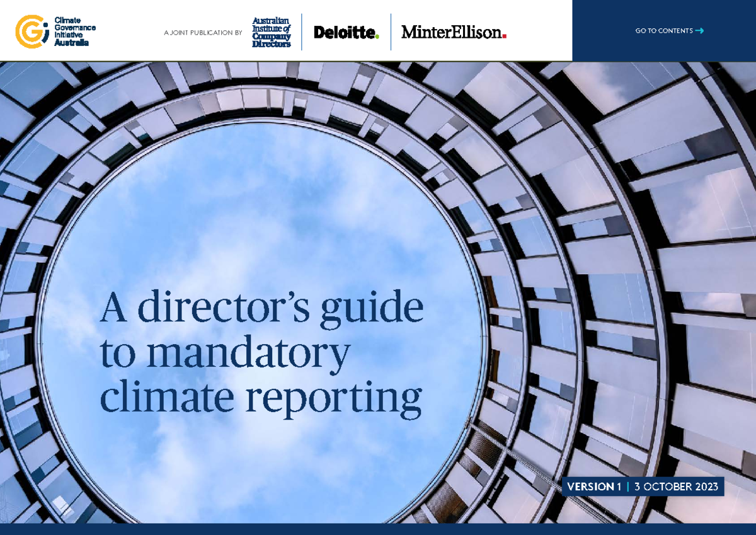This screenshot has width=756, height=535.
Task: Click the divider between Deloitte and MinterEllison
Action: (391, 30)
